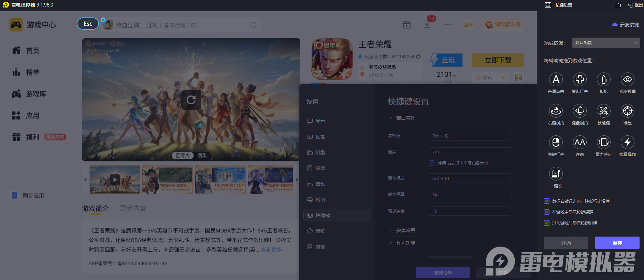Select the 批量操作 batch operation tool
The width and height of the screenshot is (644, 280).
(627, 142)
